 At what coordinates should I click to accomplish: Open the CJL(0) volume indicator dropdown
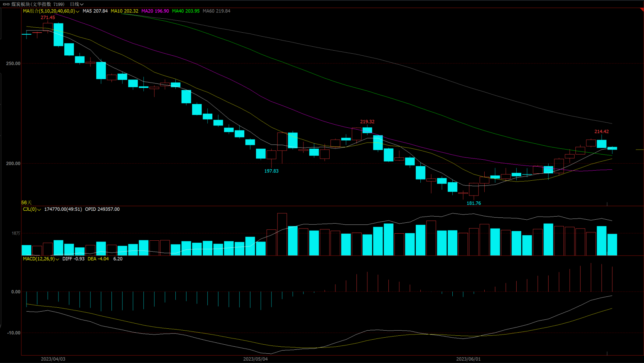[32, 209]
